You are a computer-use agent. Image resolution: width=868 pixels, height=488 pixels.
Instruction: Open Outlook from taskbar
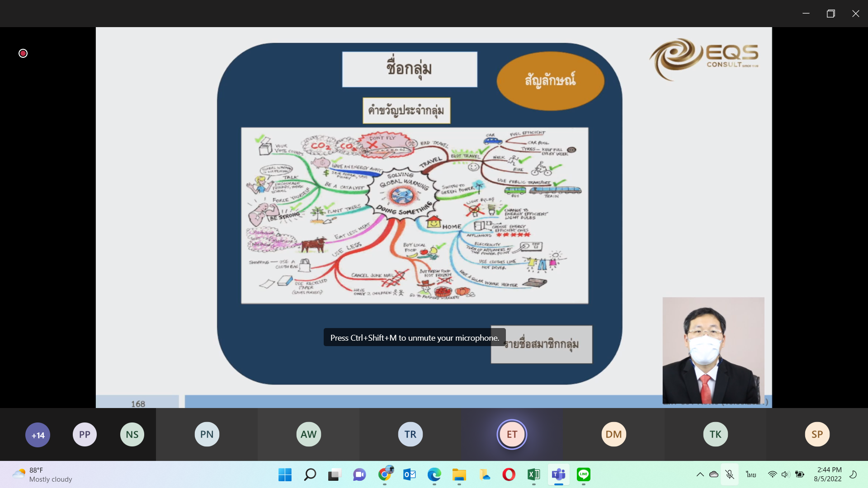(x=410, y=474)
